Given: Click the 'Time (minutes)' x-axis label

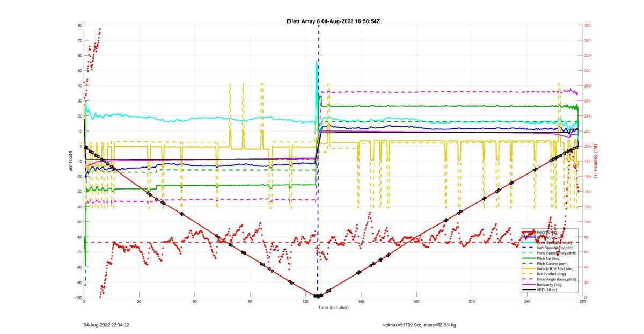Looking at the screenshot, I should [x=333, y=308].
